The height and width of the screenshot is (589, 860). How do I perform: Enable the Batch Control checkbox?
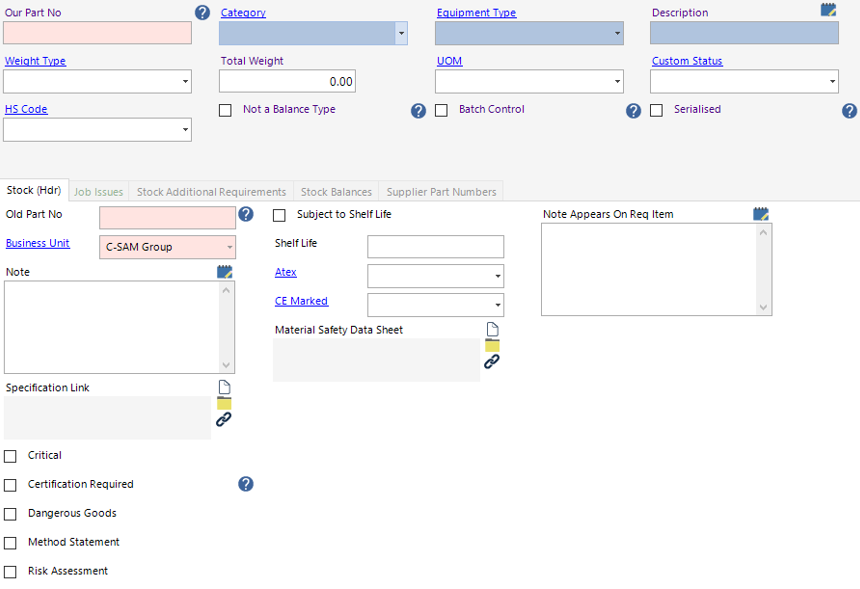pos(441,110)
